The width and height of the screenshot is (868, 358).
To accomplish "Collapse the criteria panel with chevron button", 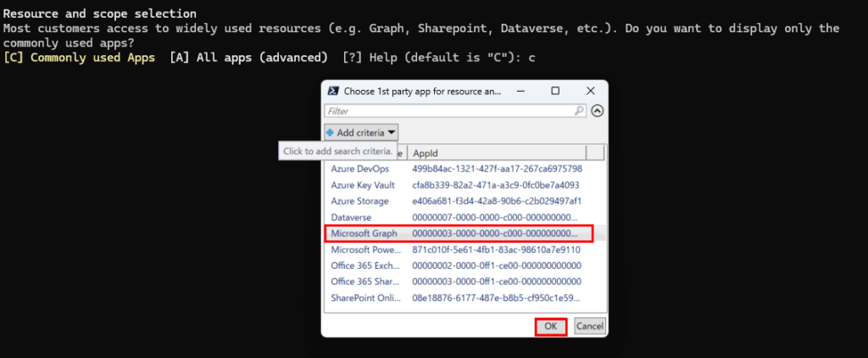I will point(597,111).
